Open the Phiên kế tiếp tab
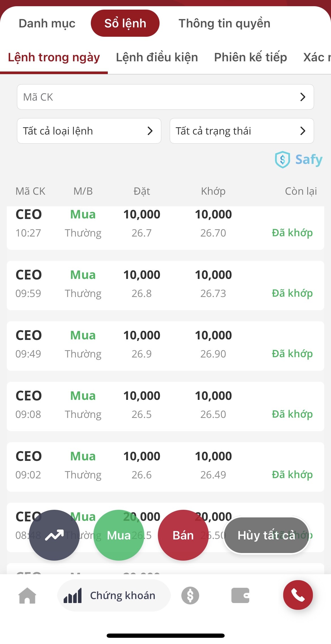The image size is (331, 644). tap(250, 57)
